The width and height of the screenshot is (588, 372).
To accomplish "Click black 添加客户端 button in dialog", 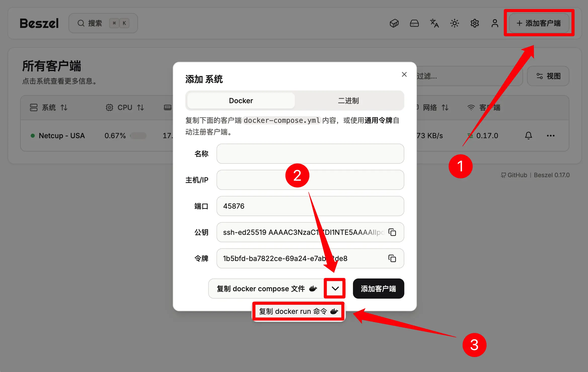I will (x=378, y=288).
